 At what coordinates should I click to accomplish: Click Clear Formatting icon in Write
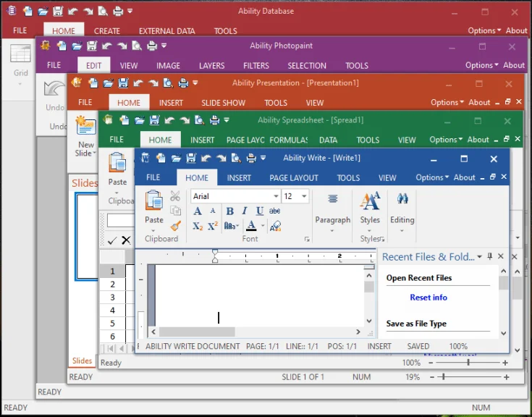276,226
